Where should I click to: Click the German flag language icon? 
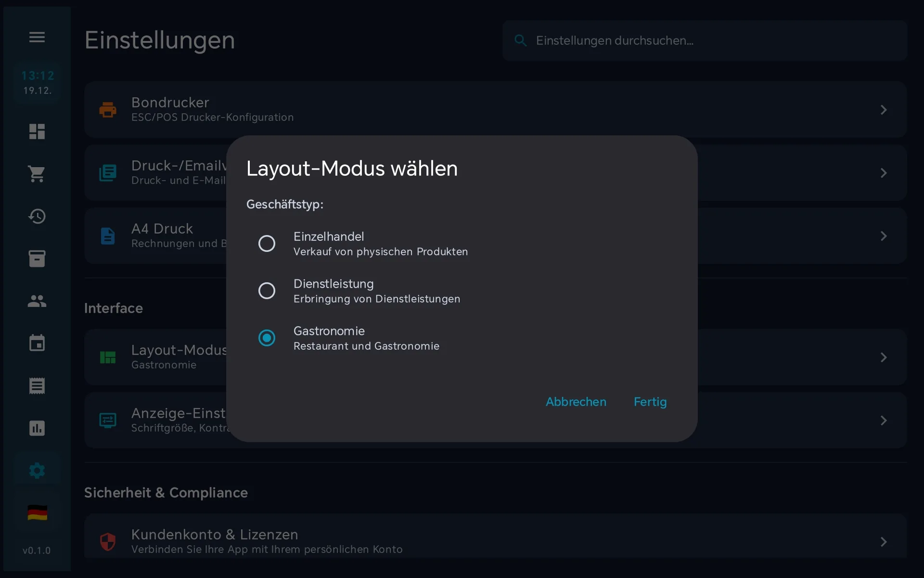(37, 513)
